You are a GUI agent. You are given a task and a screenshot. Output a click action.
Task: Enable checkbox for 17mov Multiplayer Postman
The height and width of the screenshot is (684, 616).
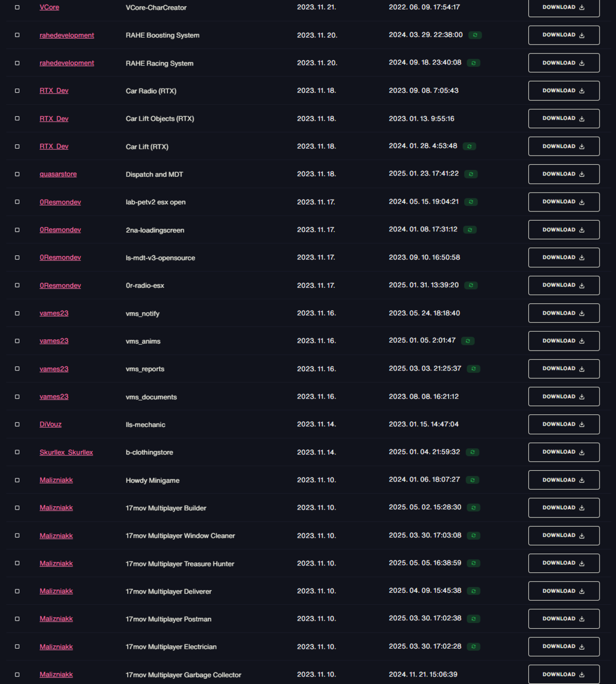tap(17, 618)
